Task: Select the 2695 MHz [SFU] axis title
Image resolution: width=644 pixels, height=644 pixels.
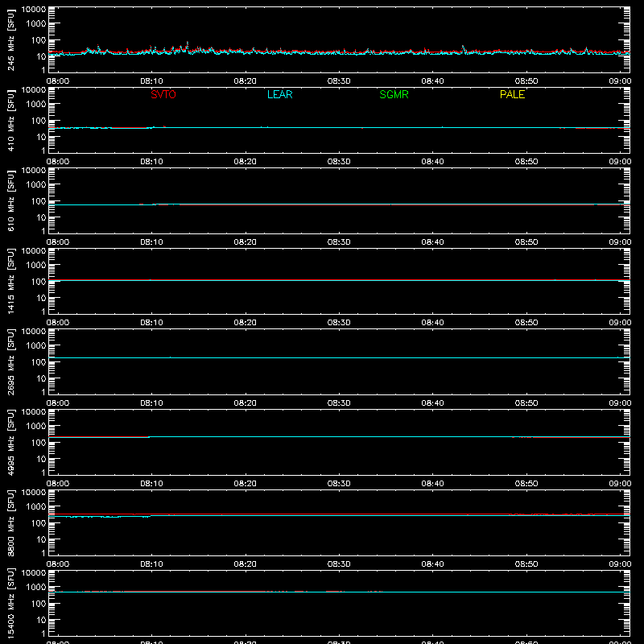Action: tap(11, 361)
